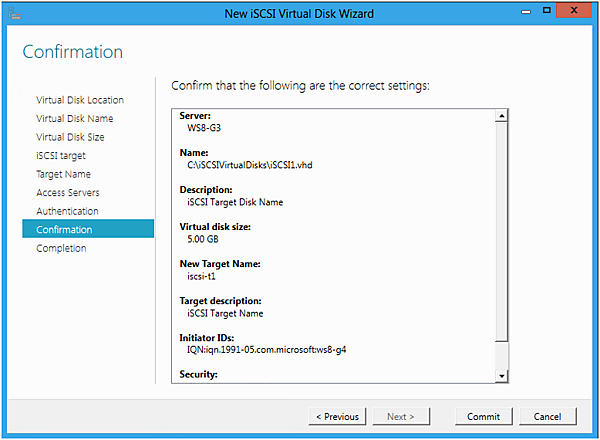
Task: Select the Virtual Disk Name step
Action: click(x=75, y=119)
